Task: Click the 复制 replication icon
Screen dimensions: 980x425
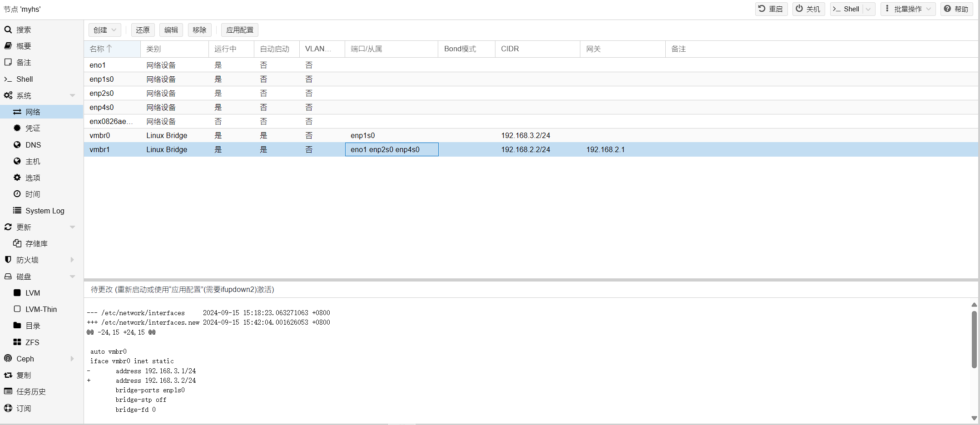Action: tap(8, 375)
